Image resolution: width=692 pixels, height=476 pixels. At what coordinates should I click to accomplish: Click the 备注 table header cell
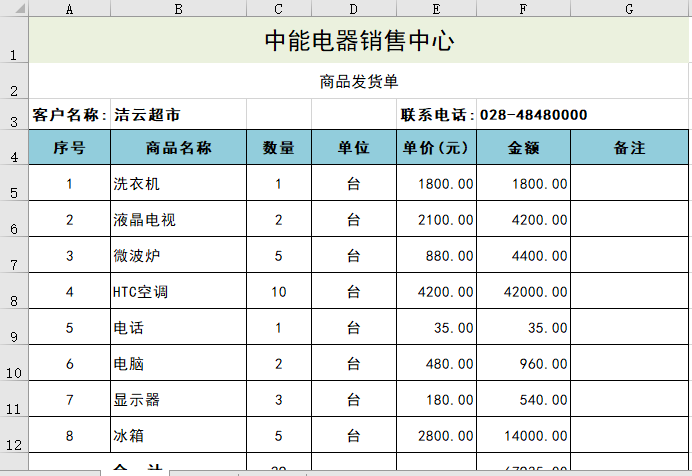click(x=629, y=148)
